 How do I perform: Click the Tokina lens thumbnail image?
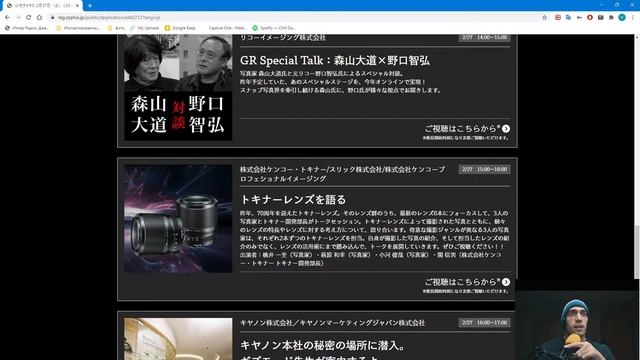[178, 219]
